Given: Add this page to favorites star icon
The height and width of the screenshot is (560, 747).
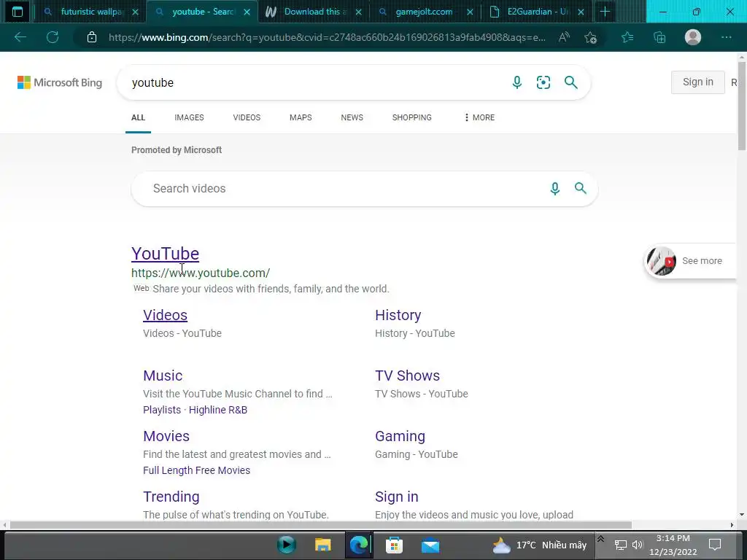Looking at the screenshot, I should [x=591, y=37].
